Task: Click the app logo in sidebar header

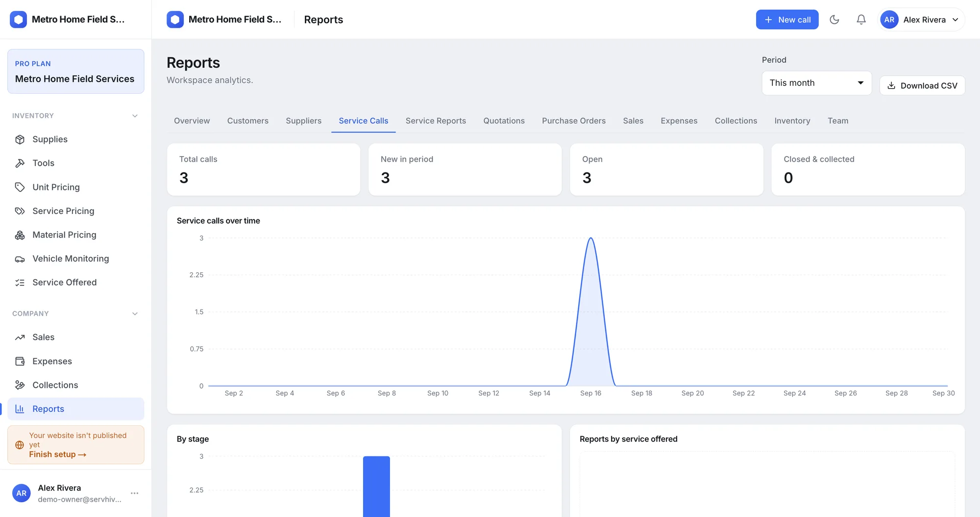Action: pos(18,20)
